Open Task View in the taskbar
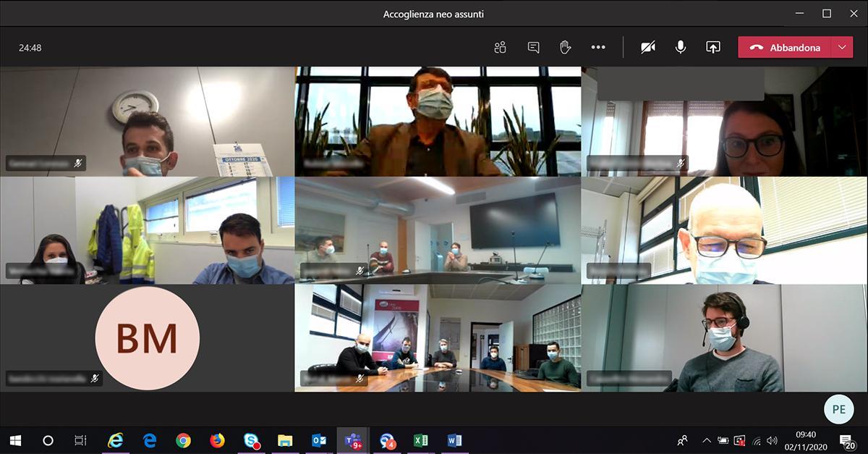Image resolution: width=868 pixels, height=454 pixels. click(80, 440)
